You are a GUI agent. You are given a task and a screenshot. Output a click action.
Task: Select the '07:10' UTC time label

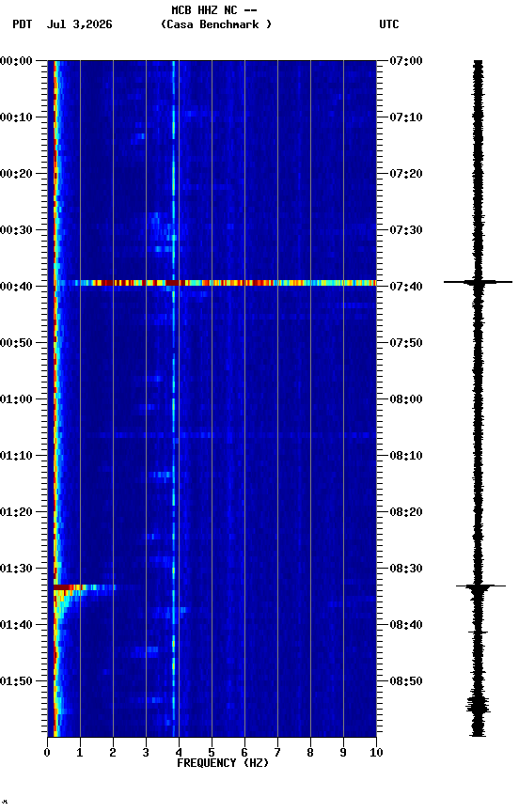point(406,117)
